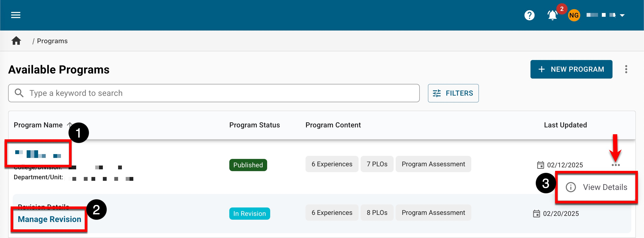Open the page-level vertical three-dot menu
This screenshot has width=644, height=238.
tap(626, 69)
